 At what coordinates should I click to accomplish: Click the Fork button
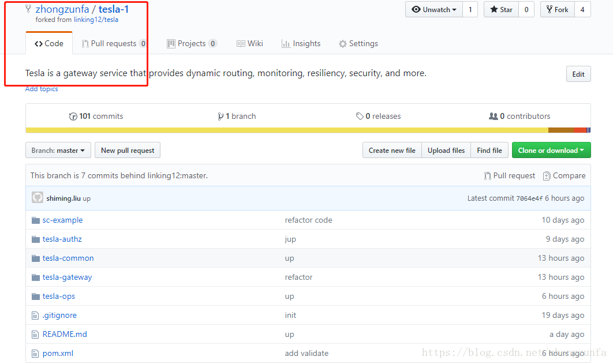tap(558, 9)
